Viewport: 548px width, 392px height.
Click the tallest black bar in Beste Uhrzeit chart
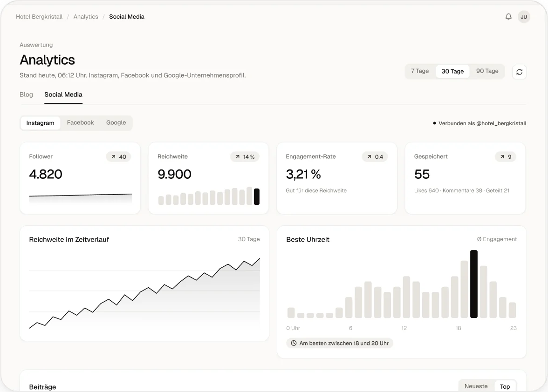[x=473, y=284]
